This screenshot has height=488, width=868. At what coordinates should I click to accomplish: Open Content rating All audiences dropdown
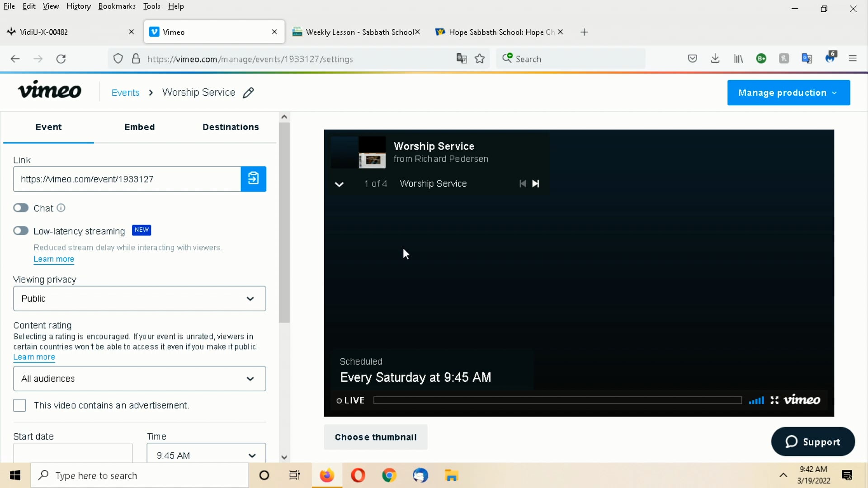pyautogui.click(x=140, y=379)
